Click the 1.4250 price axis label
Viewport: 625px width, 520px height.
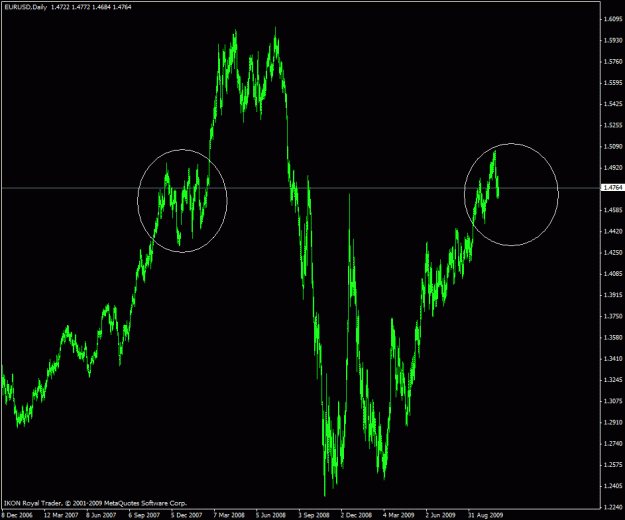click(x=613, y=253)
